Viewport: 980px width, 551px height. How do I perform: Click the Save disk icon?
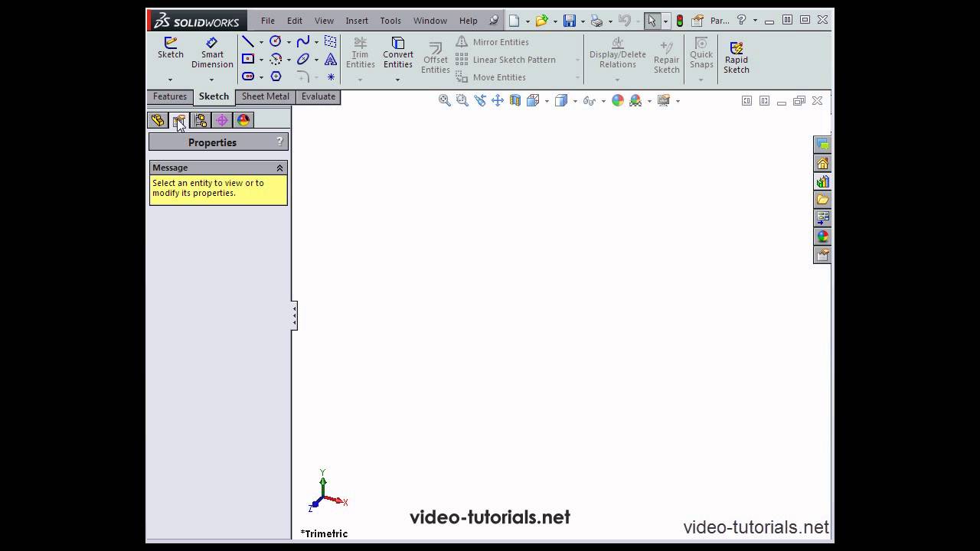pos(570,21)
